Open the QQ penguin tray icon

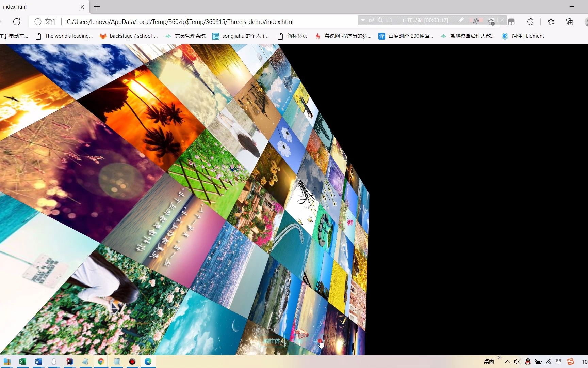coord(528,362)
